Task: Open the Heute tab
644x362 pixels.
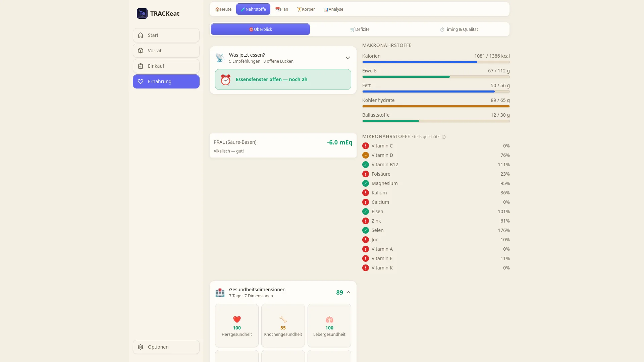Action: pos(223,9)
